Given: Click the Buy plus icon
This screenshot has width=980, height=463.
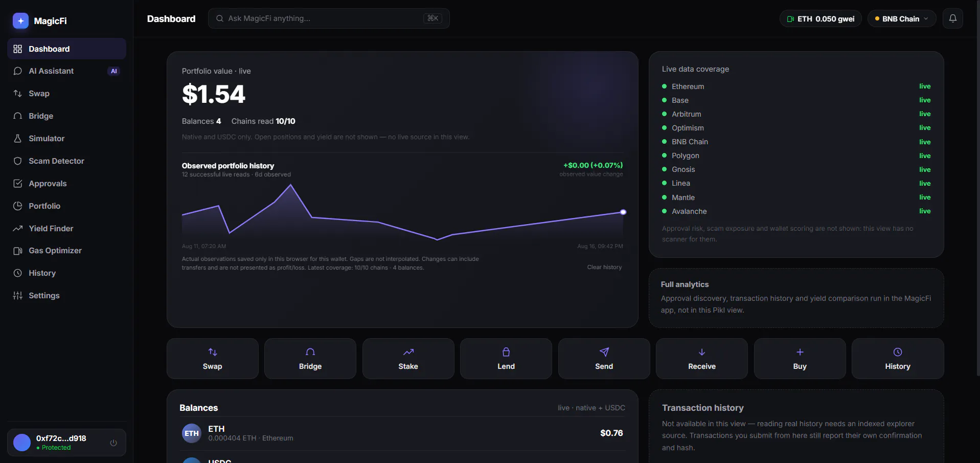Looking at the screenshot, I should [800, 352].
